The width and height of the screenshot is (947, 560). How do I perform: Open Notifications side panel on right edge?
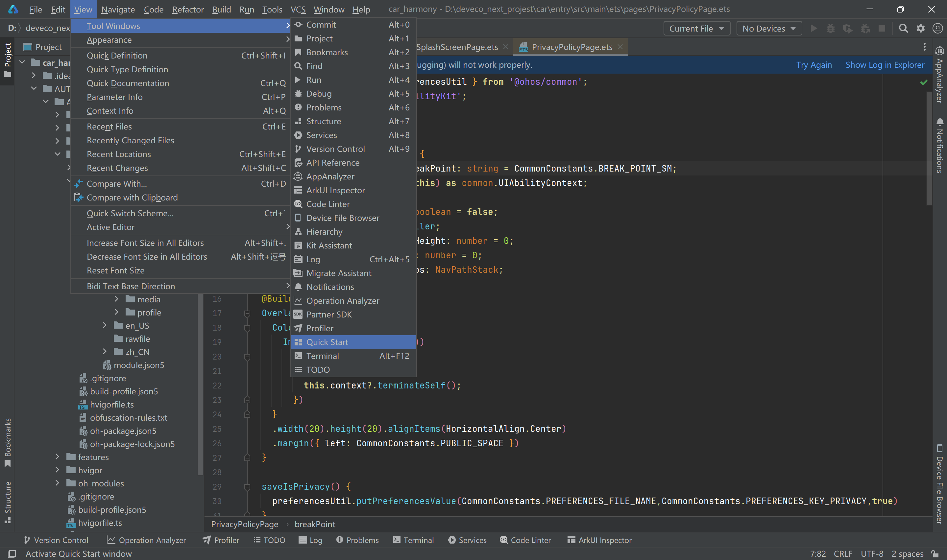point(939,146)
